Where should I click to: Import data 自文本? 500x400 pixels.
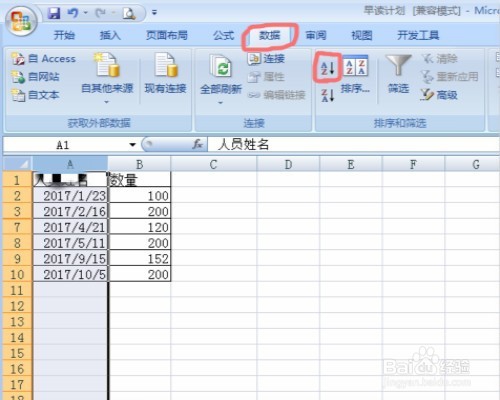tap(35, 95)
